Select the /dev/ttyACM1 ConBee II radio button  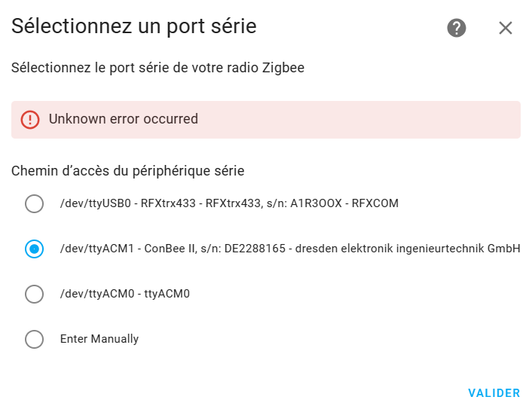click(34, 249)
